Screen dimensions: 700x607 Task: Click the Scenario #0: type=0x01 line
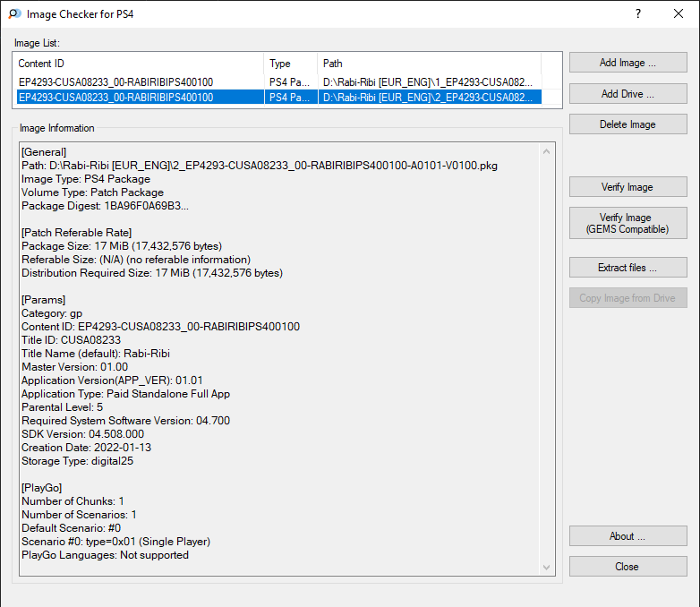pos(115,542)
